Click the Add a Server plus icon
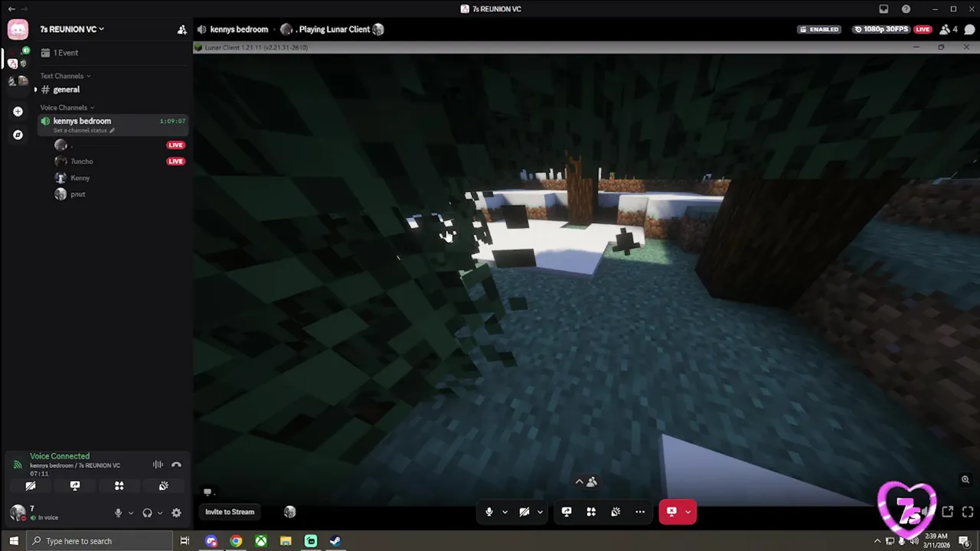 pyautogui.click(x=18, y=111)
